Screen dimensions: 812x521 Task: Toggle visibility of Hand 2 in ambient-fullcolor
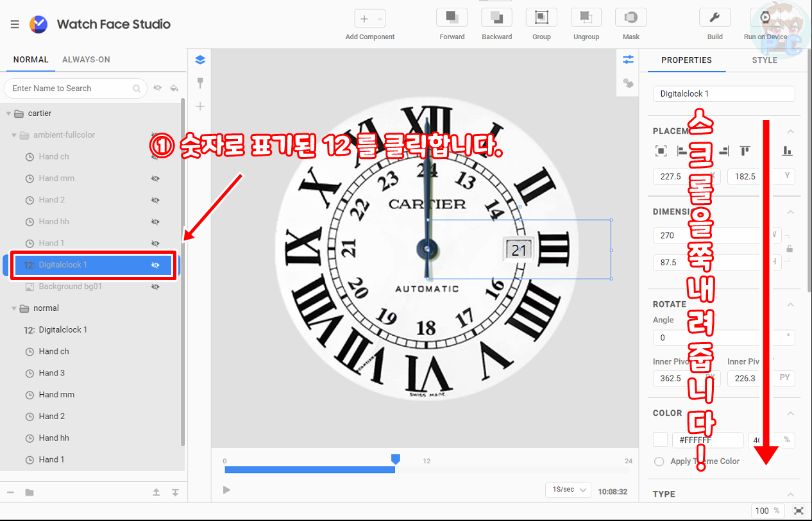[155, 200]
